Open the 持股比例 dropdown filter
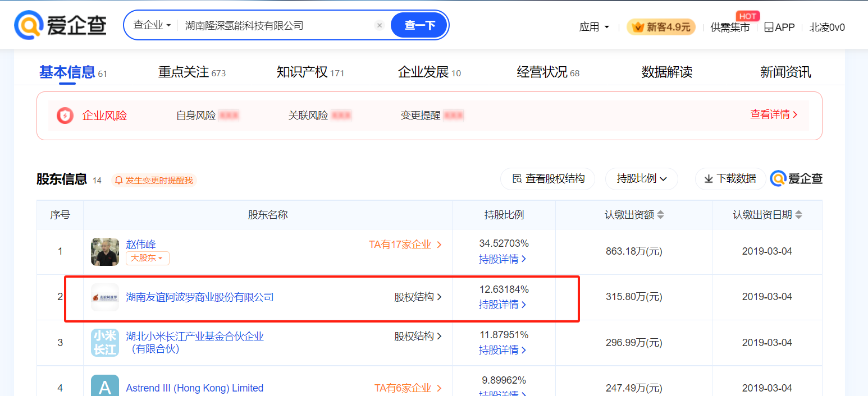Image resolution: width=868 pixels, height=396 pixels. click(642, 179)
